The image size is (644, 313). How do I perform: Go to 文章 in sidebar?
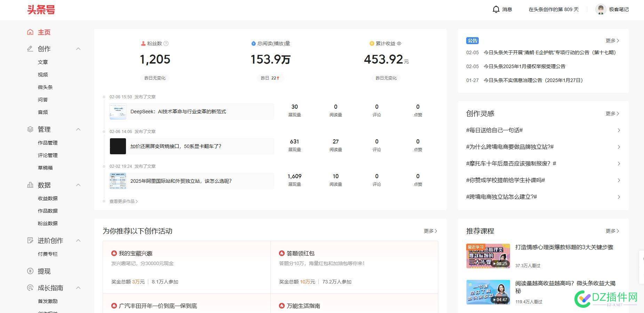click(x=43, y=62)
